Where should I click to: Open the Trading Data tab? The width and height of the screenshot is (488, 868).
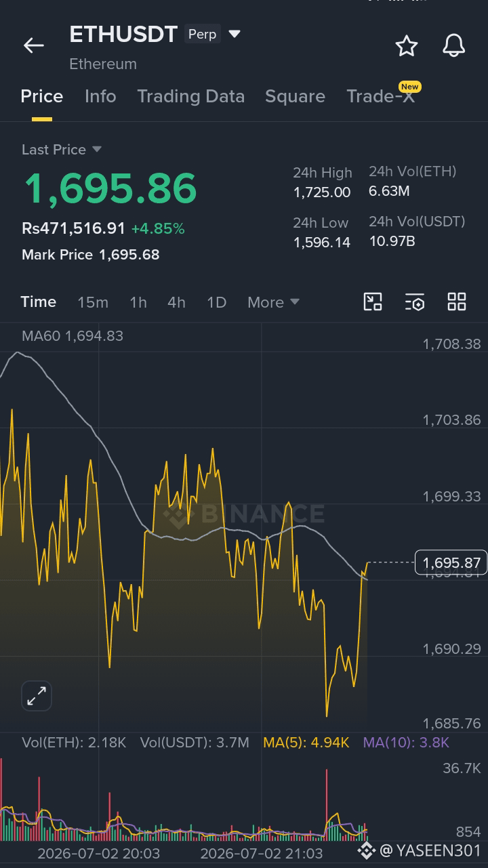click(191, 96)
